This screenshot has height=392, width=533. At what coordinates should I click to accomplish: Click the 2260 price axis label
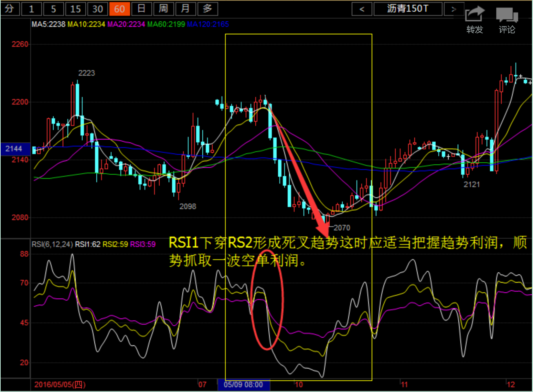click(x=20, y=44)
